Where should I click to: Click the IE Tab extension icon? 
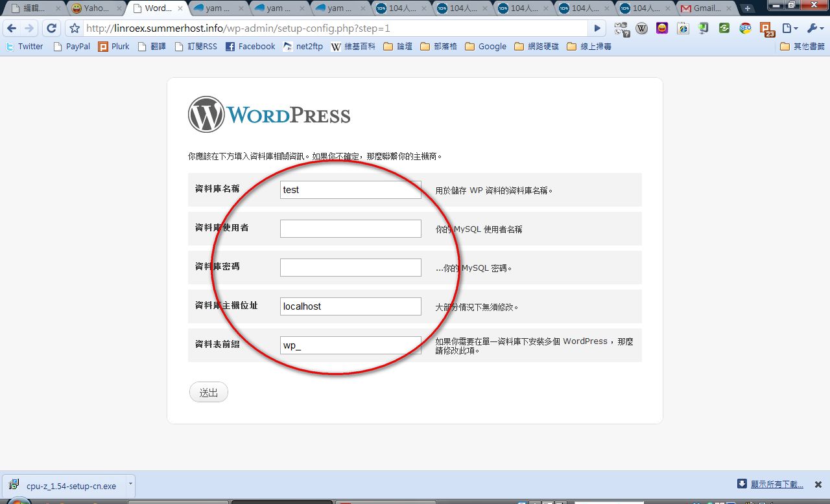[683, 29]
